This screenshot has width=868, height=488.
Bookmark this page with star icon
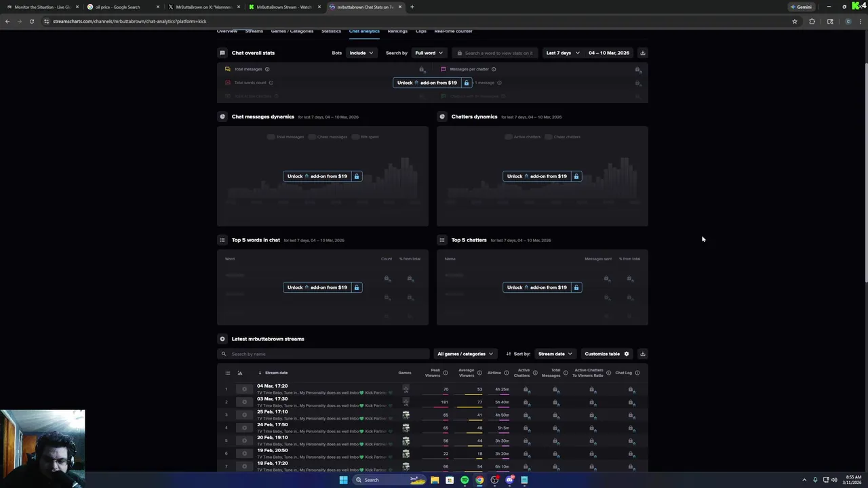[795, 21]
